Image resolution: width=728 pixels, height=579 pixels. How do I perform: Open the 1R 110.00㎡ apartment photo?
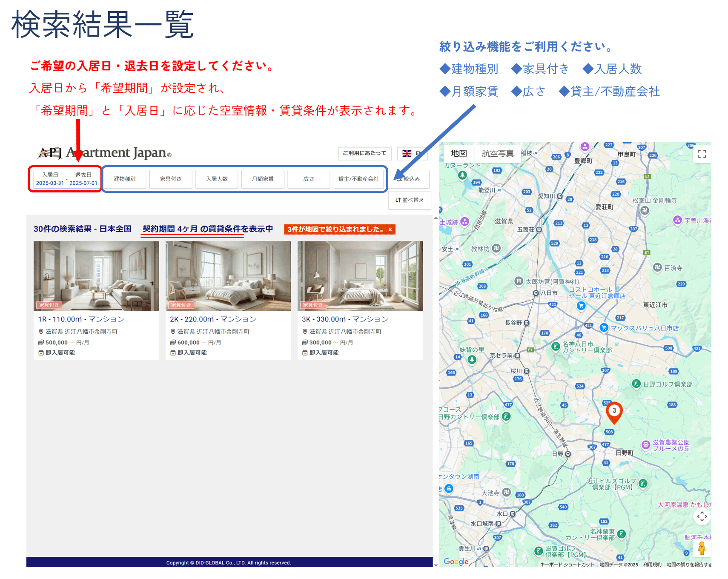(x=96, y=276)
